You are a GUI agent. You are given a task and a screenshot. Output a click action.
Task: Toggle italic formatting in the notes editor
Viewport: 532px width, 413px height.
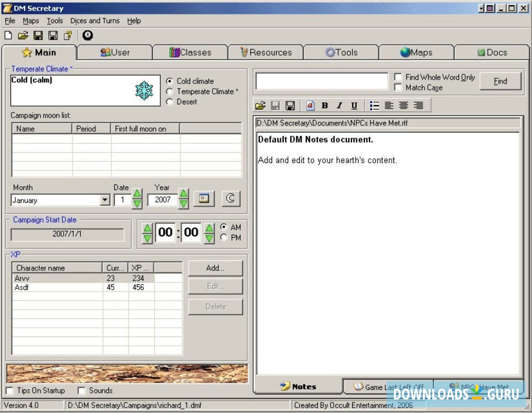pos(339,106)
